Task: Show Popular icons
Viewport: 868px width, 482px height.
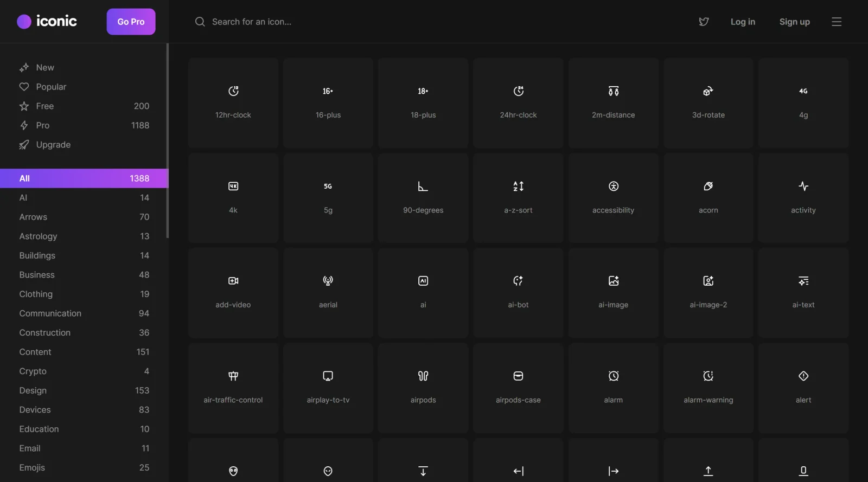Action: click(x=84, y=87)
